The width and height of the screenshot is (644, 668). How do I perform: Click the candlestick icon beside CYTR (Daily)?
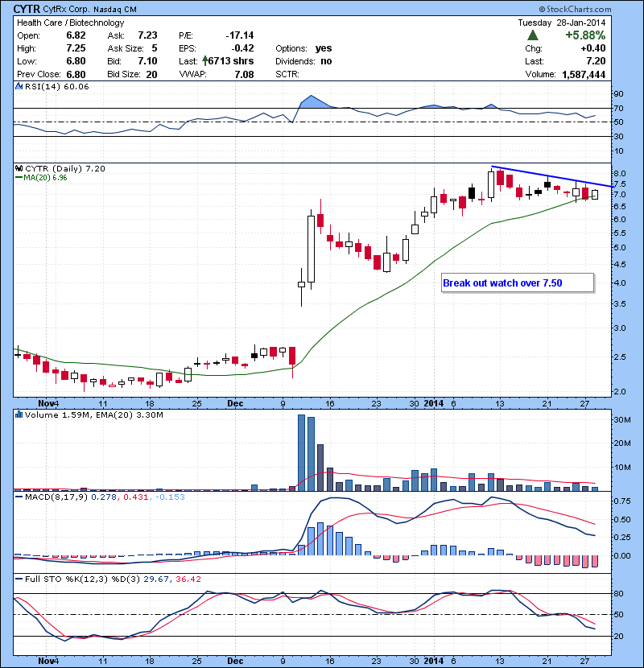[x=19, y=169]
